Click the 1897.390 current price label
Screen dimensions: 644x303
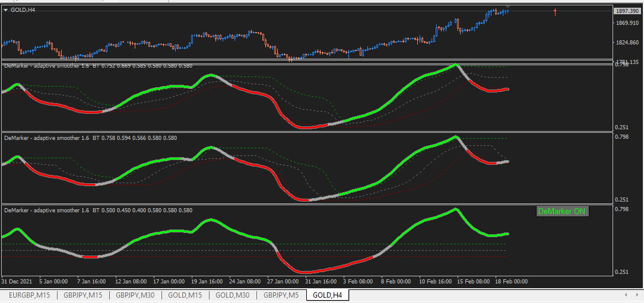tap(627, 11)
